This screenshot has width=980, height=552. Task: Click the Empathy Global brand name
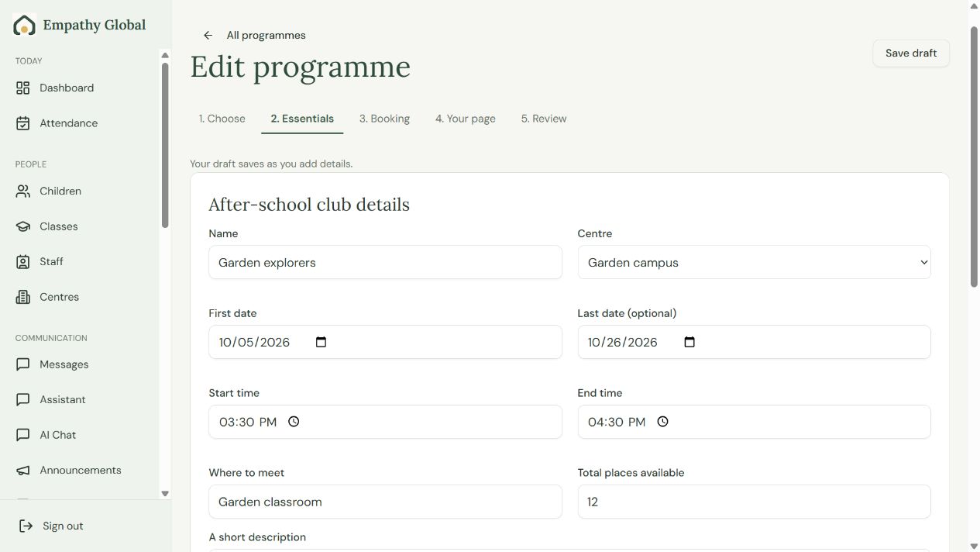[95, 25]
